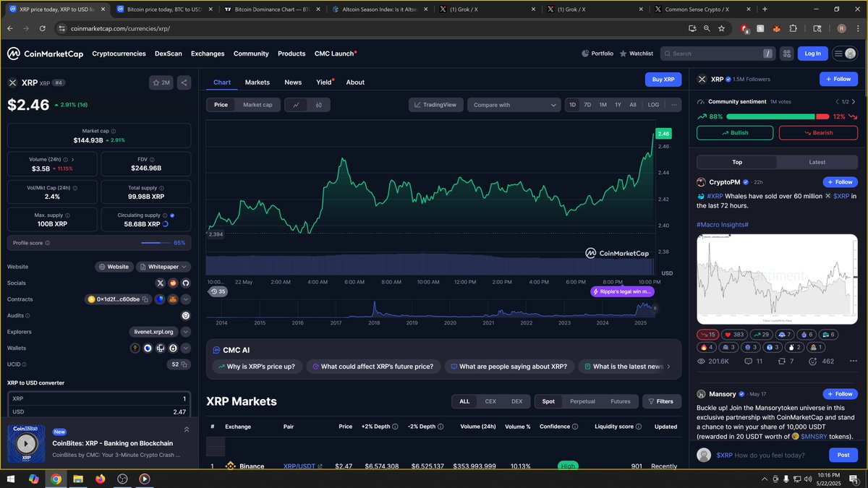Screen dimensions: 868x488
Task: Expand the Whitepaper dropdown
Action: [x=184, y=267]
